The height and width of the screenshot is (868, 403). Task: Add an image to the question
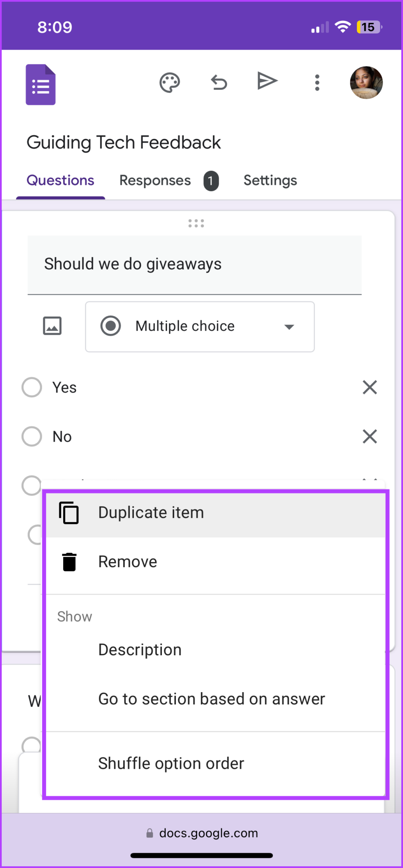[52, 325]
